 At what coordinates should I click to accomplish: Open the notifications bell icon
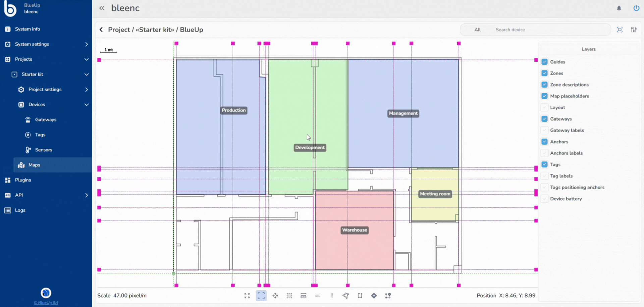pyautogui.click(x=619, y=8)
